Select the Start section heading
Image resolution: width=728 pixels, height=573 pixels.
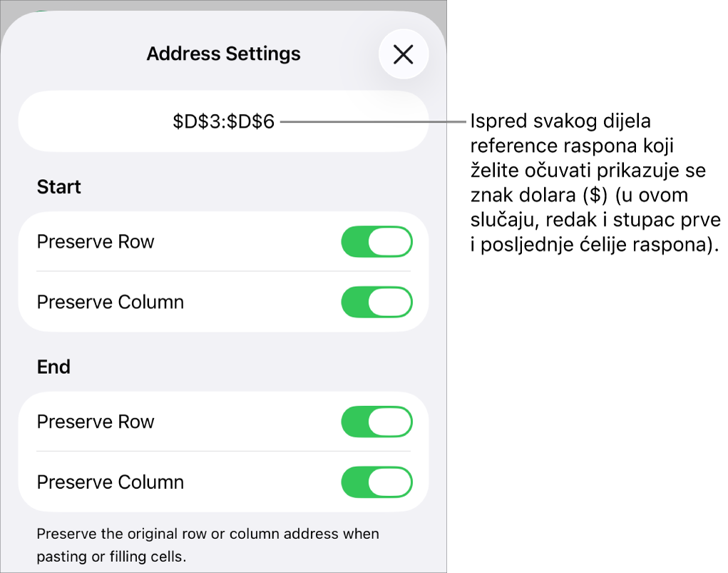58,187
